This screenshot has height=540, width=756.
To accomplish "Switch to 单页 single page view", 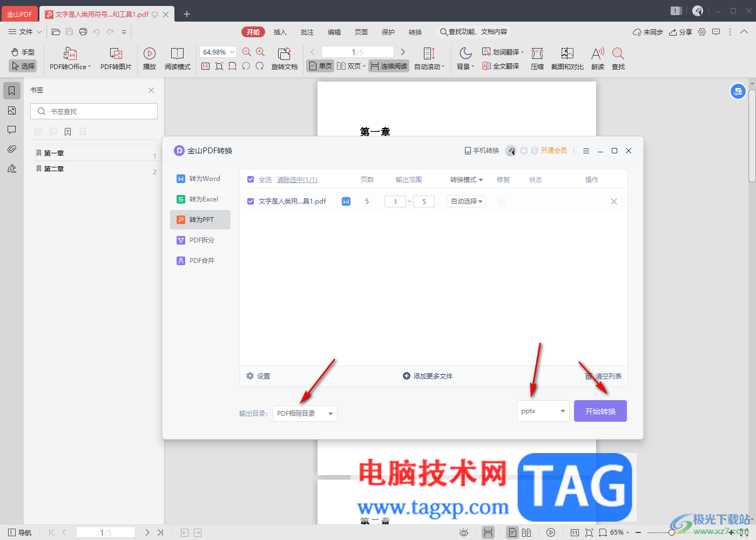I will tap(320, 66).
